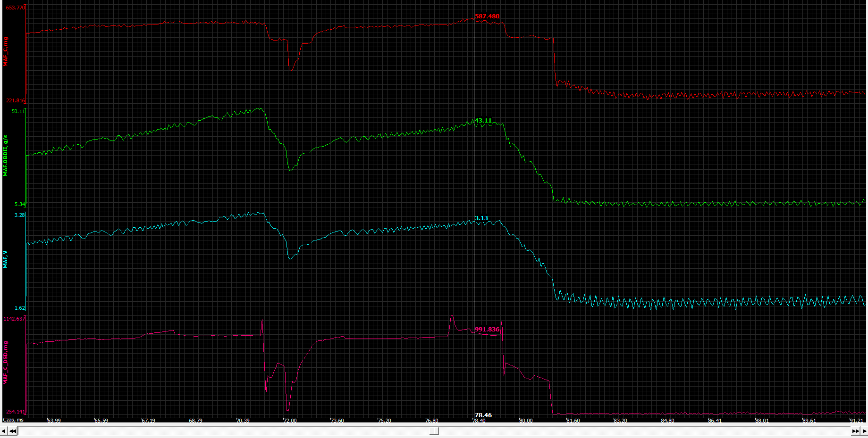Select the cyan MAF, V axis label
Image resolution: width=868 pixels, height=438 pixels.
point(6,259)
